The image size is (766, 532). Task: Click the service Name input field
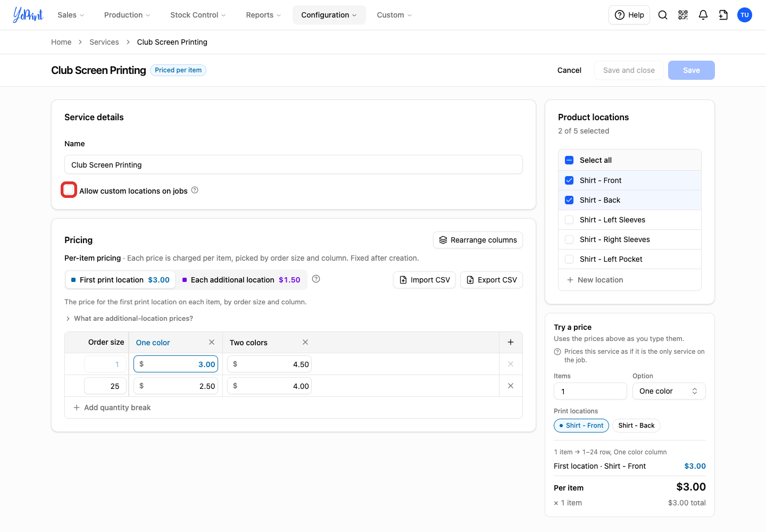click(x=294, y=164)
